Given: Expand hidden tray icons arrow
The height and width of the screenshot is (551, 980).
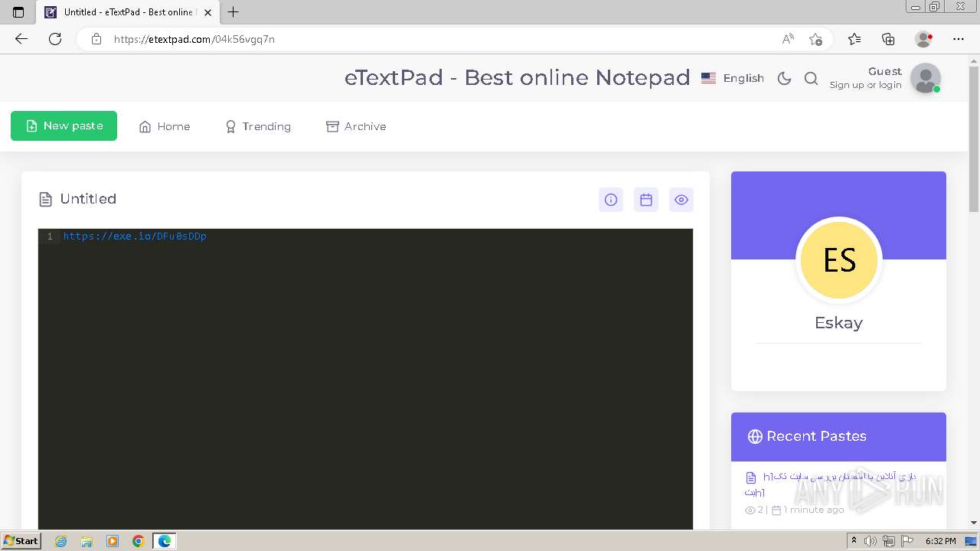Looking at the screenshot, I should coord(854,541).
